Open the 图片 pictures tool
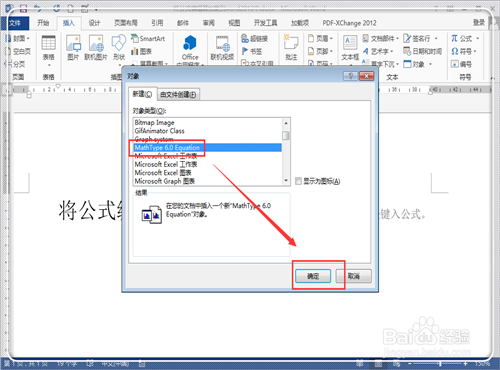This screenshot has width=500, height=370. coord(73,48)
